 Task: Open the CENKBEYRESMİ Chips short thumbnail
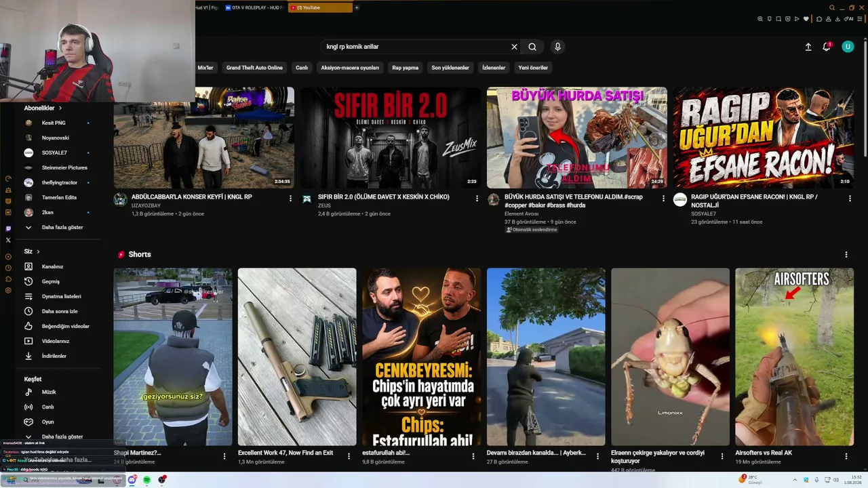point(421,357)
